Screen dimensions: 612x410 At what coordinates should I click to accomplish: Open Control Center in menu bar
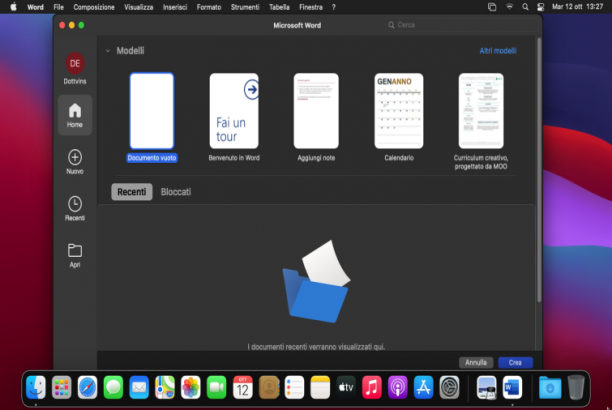point(541,7)
